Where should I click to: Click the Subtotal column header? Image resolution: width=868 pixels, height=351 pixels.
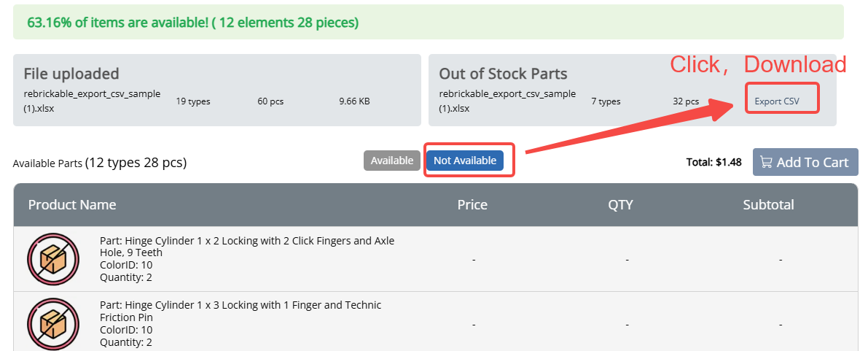tap(768, 204)
